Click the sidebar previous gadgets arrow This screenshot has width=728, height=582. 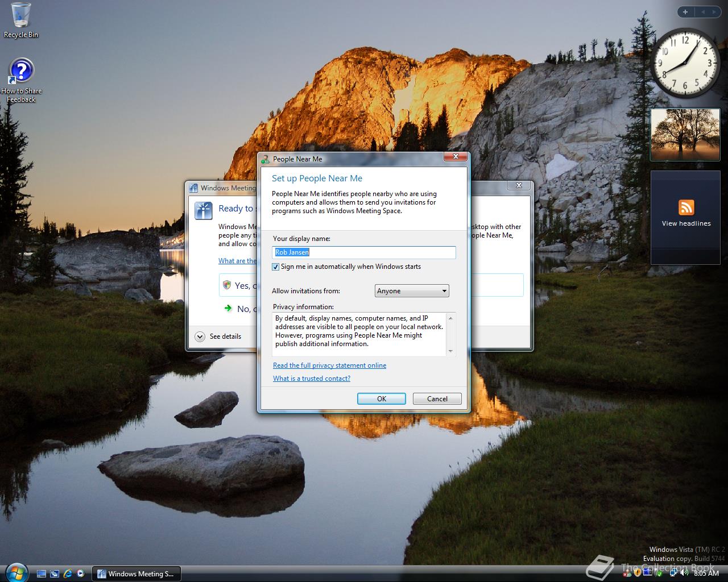click(702, 12)
